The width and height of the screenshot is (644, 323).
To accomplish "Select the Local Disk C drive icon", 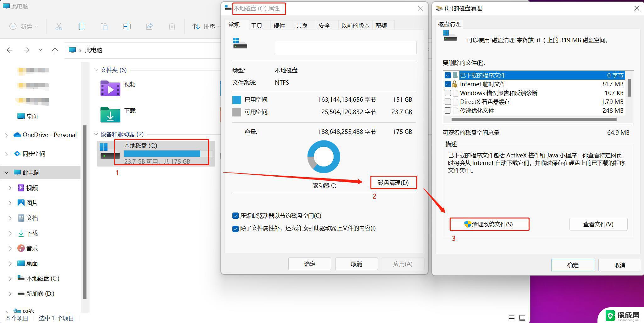I will (110, 151).
